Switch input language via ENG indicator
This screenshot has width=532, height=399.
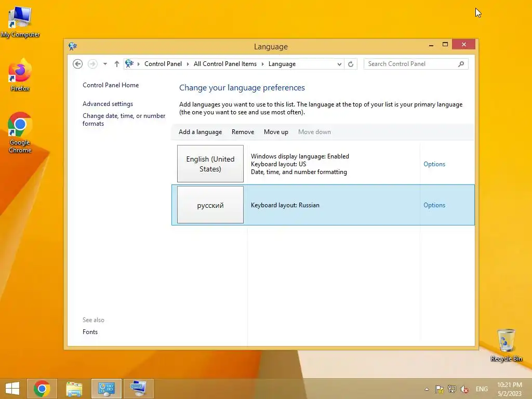[x=482, y=389]
